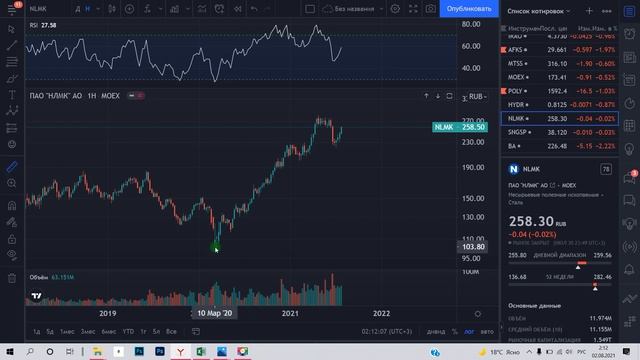Click the undo arrow

pos(254,9)
